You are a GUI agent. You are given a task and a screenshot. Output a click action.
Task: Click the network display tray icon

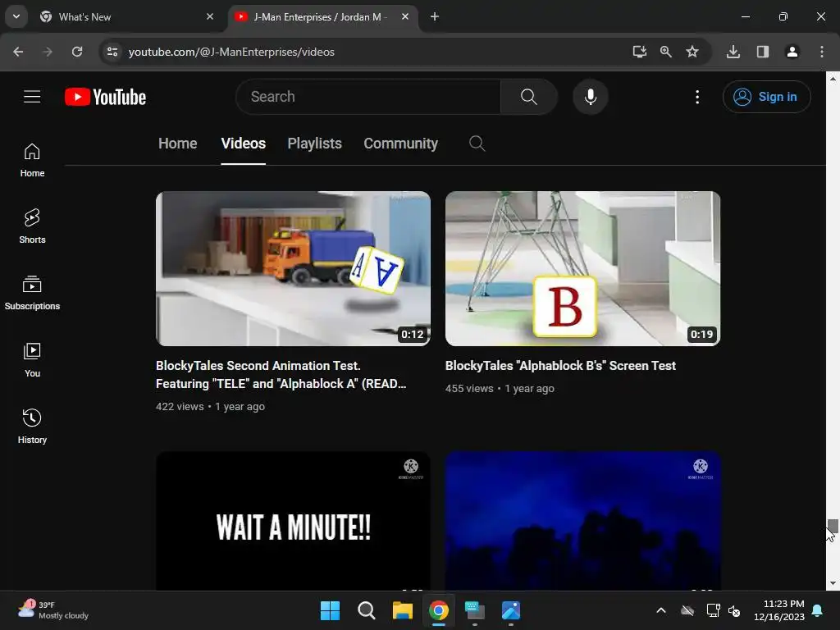coord(713,610)
